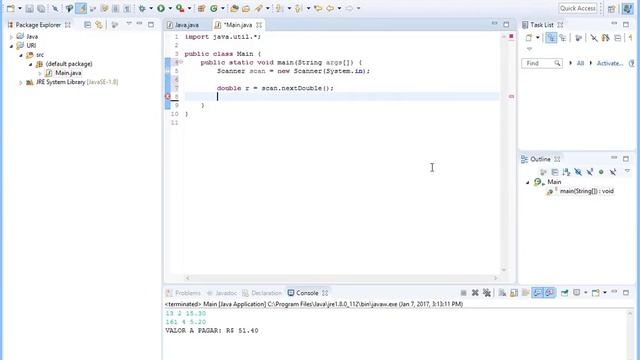The height and width of the screenshot is (360, 640).
Task: Expand the Java project node
Action: (x=11, y=37)
